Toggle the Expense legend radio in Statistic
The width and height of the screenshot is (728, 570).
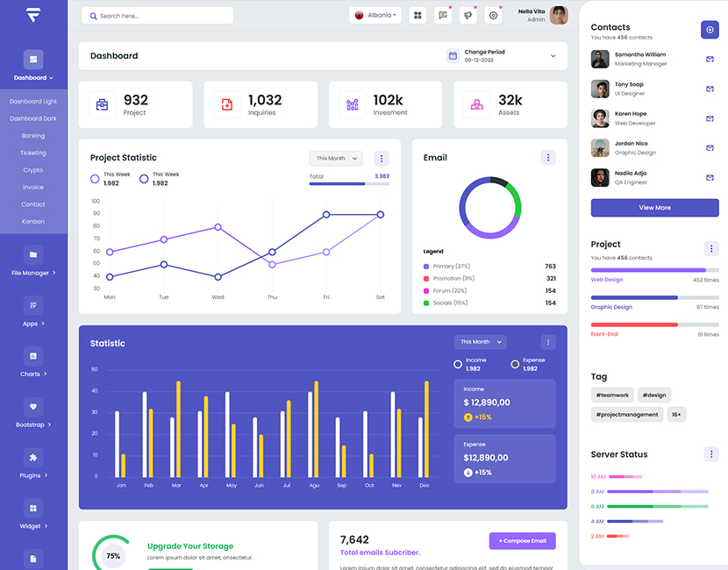pyautogui.click(x=515, y=364)
